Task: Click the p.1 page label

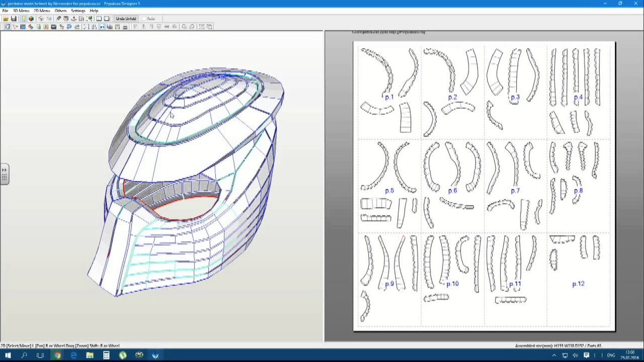Action: coord(389,97)
